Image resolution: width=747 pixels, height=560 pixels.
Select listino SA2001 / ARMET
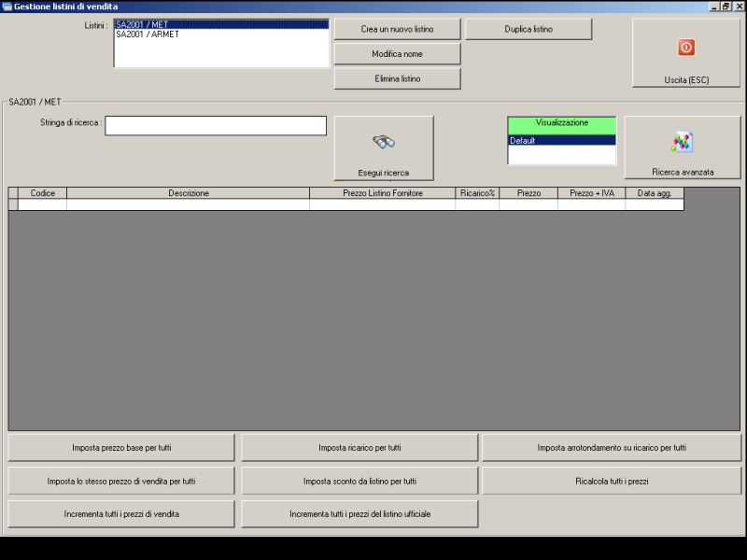point(221,35)
